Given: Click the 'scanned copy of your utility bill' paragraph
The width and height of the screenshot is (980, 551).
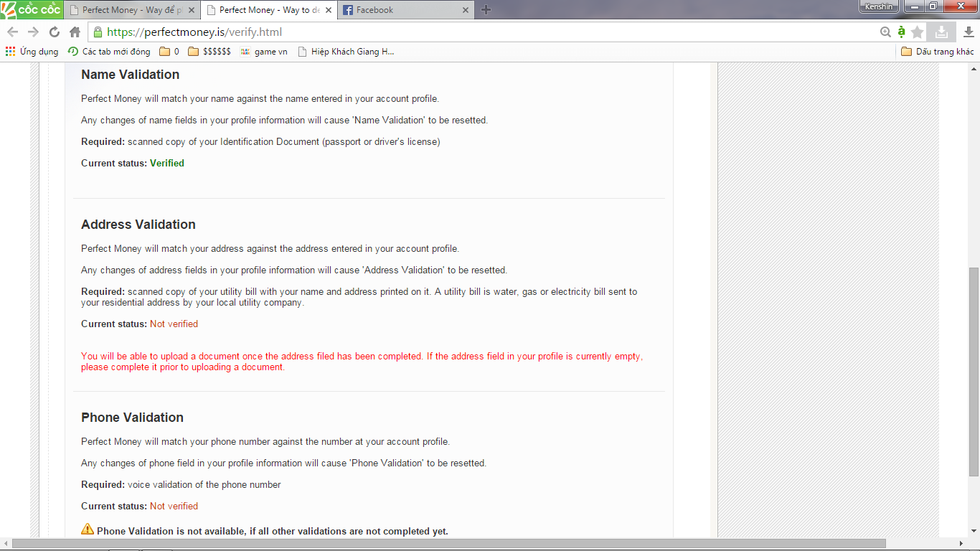Looking at the screenshot, I should [359, 297].
